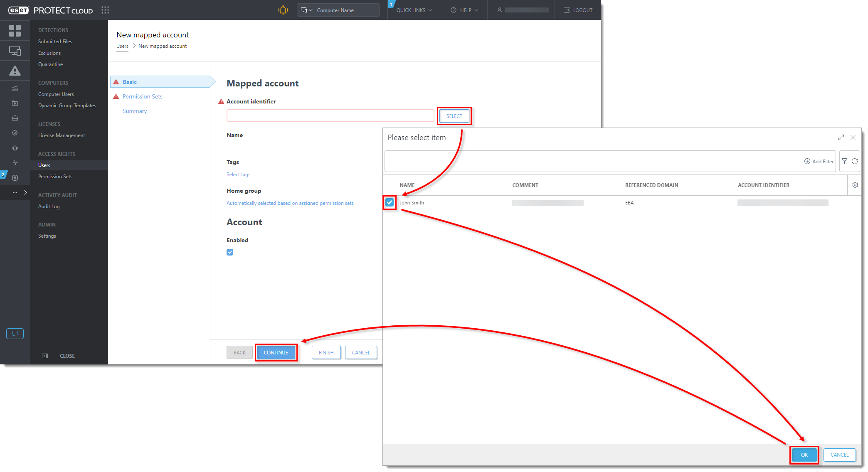868x472 pixels.
Task: Open the Detections warning triangle icon
Action: (x=15, y=71)
